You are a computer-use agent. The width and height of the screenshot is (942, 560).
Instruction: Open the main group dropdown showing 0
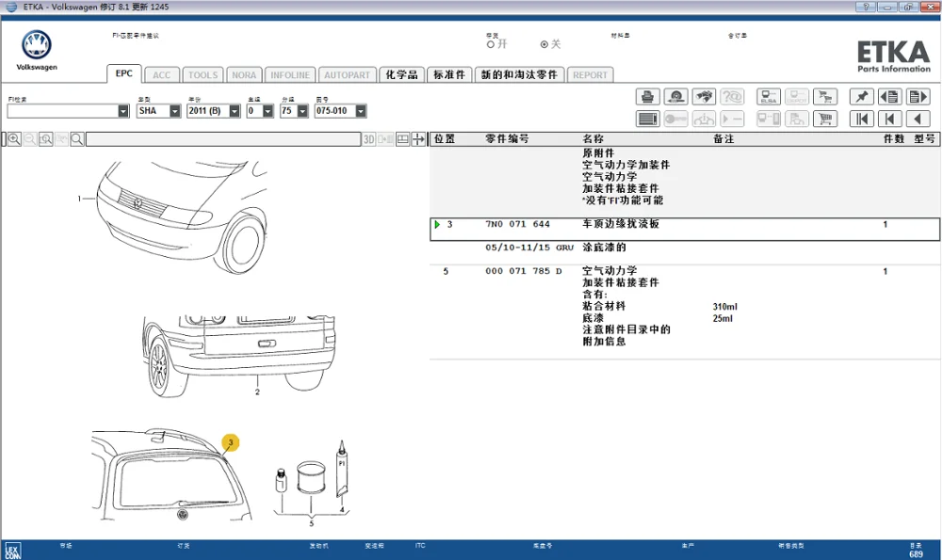click(268, 111)
